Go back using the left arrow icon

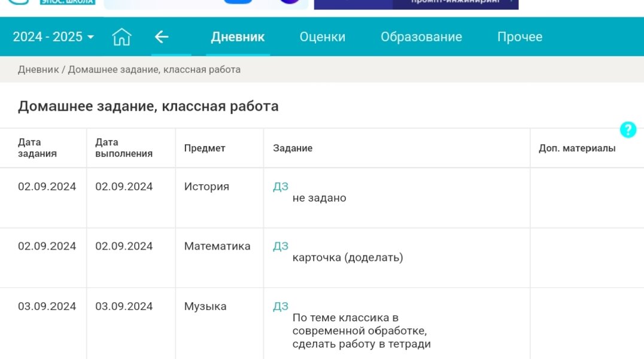[161, 36]
